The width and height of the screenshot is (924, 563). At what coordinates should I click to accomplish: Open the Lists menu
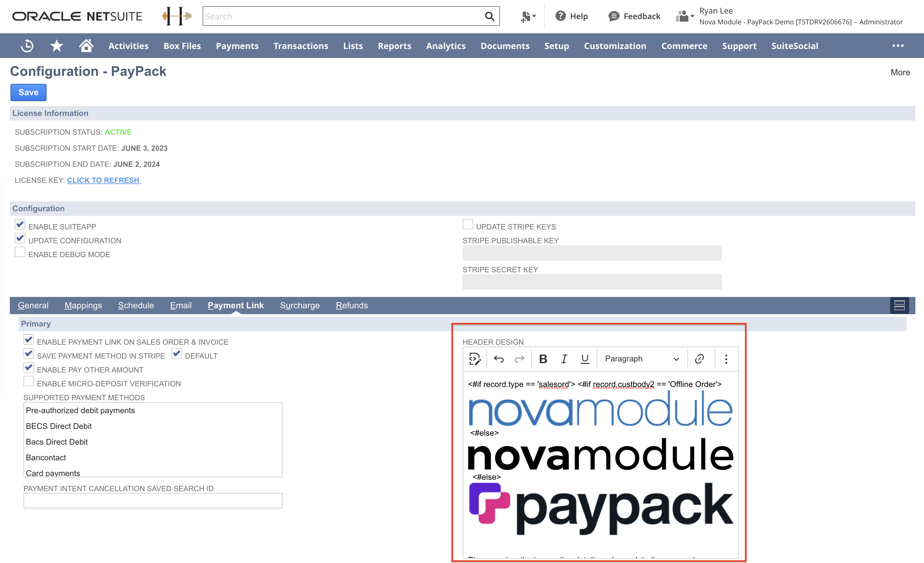(x=353, y=46)
